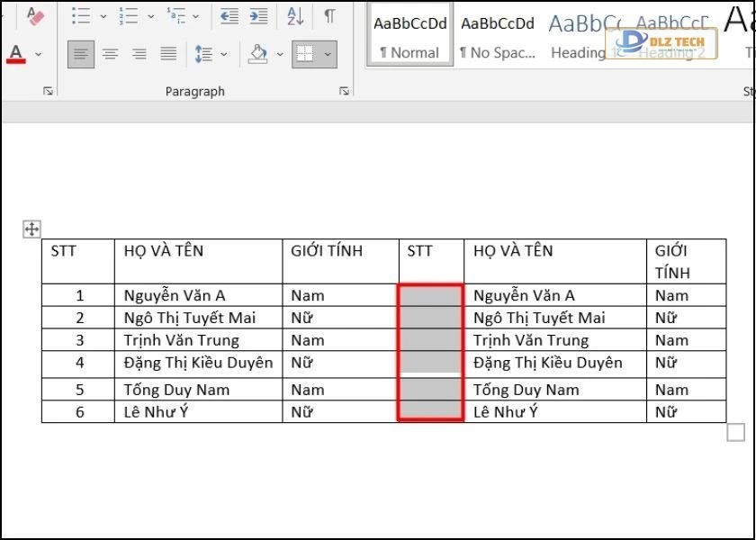Open Paragraph settings dialog launcher

[344, 91]
